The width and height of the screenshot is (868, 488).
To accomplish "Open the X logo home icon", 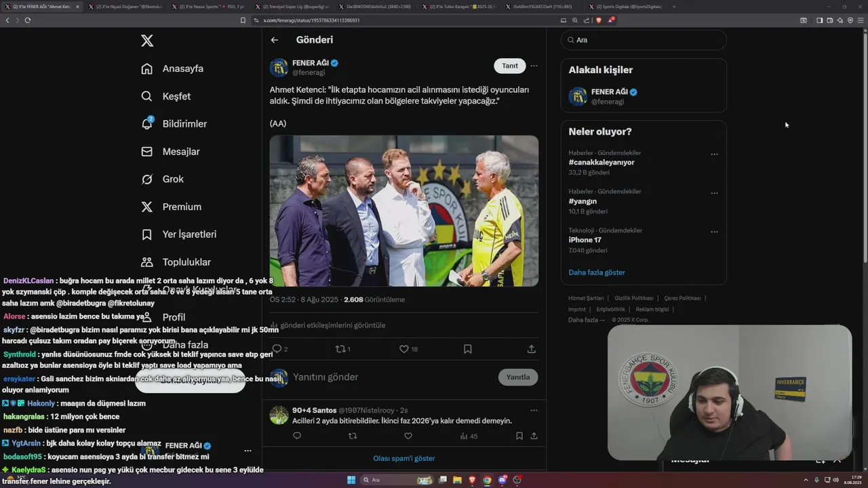I will tap(147, 41).
